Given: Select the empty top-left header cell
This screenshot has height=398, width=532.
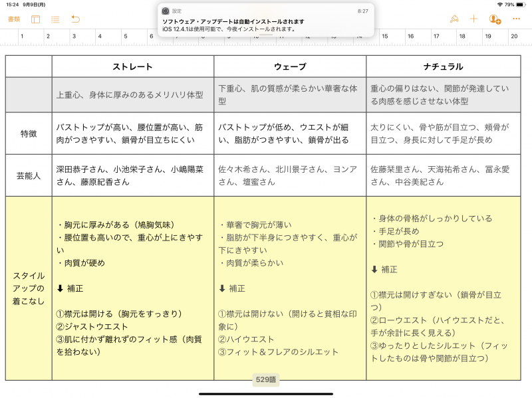Looking at the screenshot, I should coord(29,66).
